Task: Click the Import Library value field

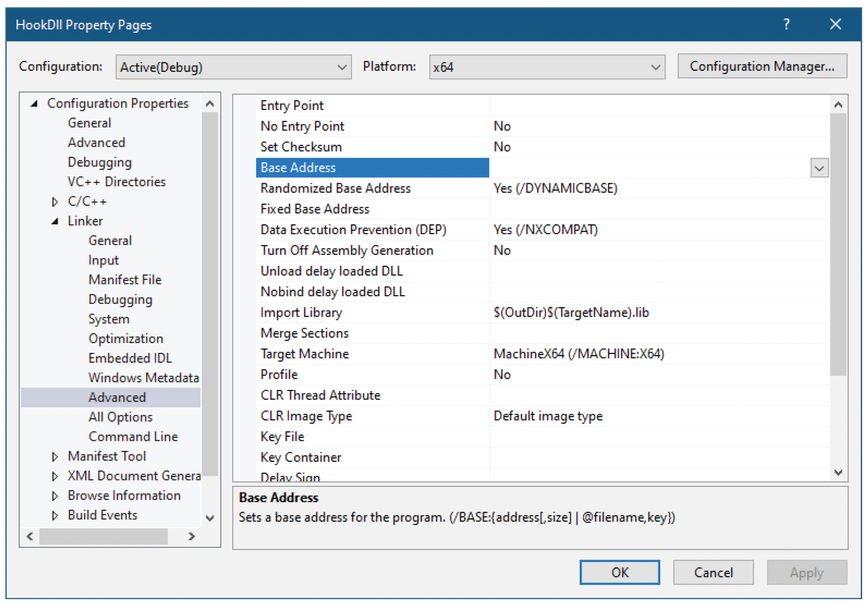Action: 659,313
